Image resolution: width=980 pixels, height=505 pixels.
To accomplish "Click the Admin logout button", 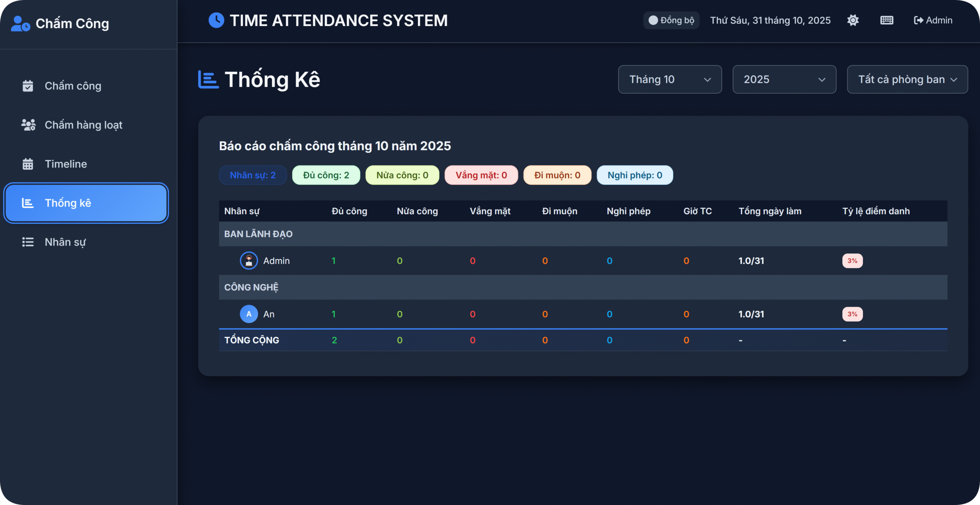I will (x=933, y=20).
